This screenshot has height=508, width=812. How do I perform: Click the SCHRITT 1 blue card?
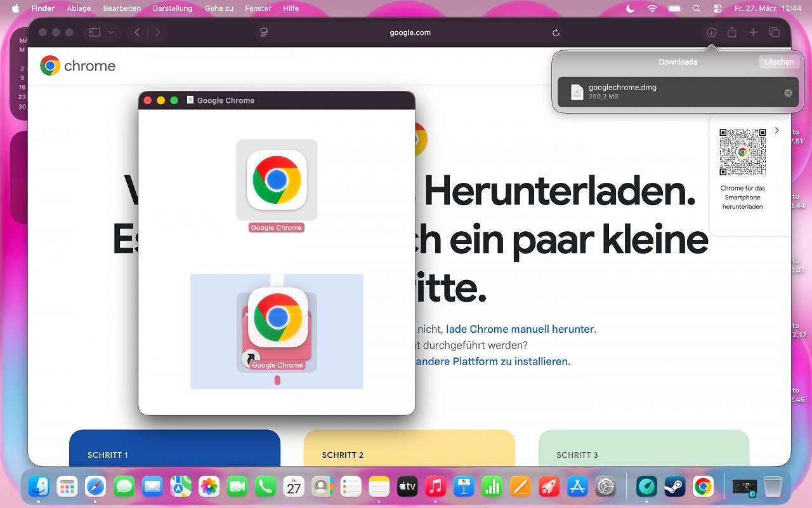click(x=174, y=448)
